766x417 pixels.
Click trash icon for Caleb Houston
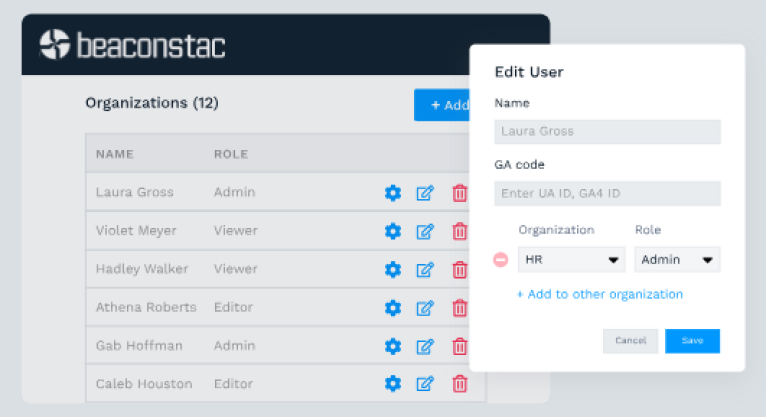(460, 384)
